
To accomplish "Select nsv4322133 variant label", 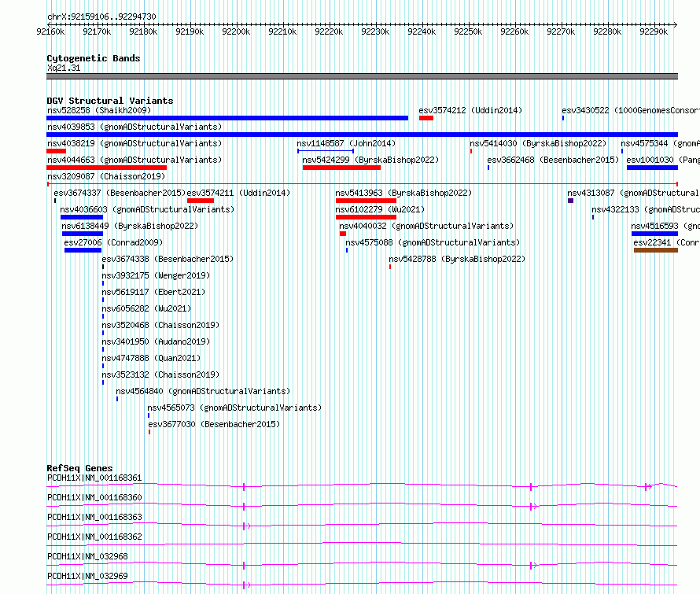I will coord(646,209).
